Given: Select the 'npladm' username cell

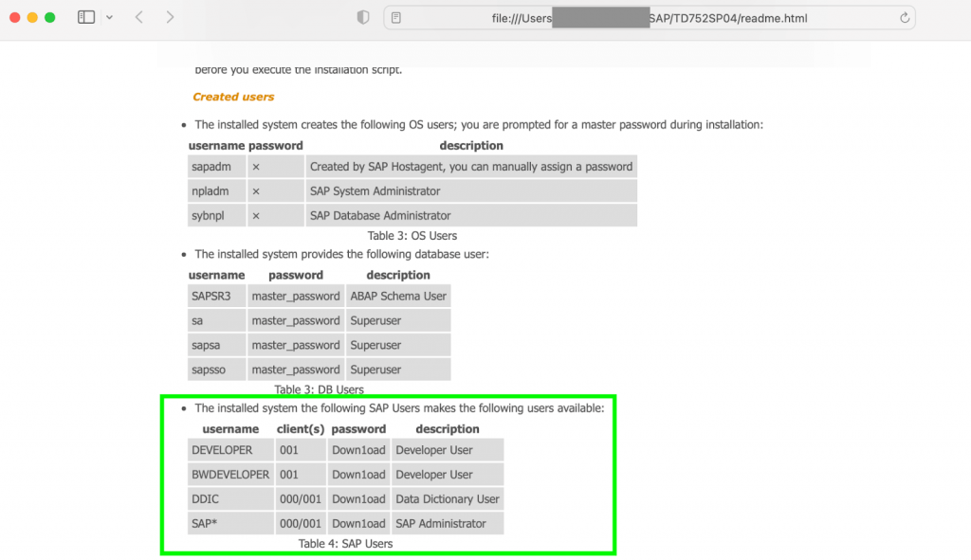Looking at the screenshot, I should click(x=217, y=191).
